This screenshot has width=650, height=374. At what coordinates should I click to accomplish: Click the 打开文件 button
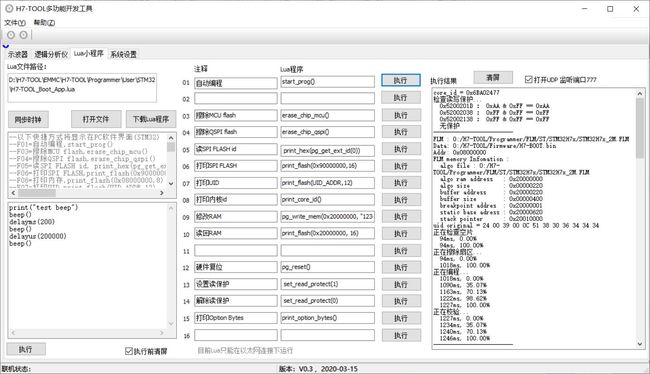pyautogui.click(x=96, y=119)
